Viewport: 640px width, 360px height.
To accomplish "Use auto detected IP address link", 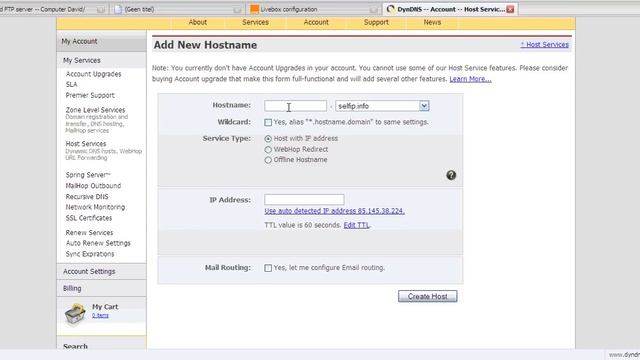I will coord(334,211).
